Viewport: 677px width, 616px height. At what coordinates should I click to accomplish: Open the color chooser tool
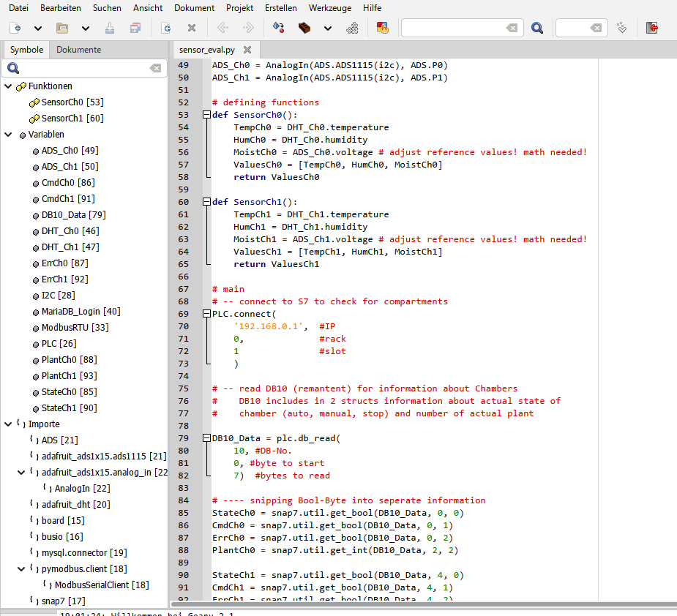[382, 29]
